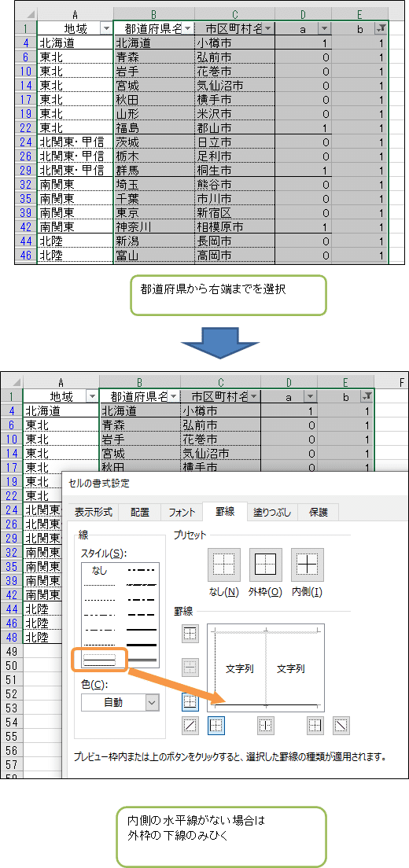409x868 pixels.
Task: Select column B header in upper sheet
Action: point(154,14)
